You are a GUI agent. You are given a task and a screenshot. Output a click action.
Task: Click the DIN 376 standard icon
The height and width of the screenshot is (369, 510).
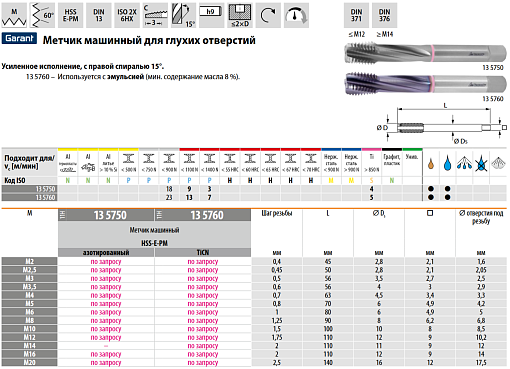pos(384,15)
